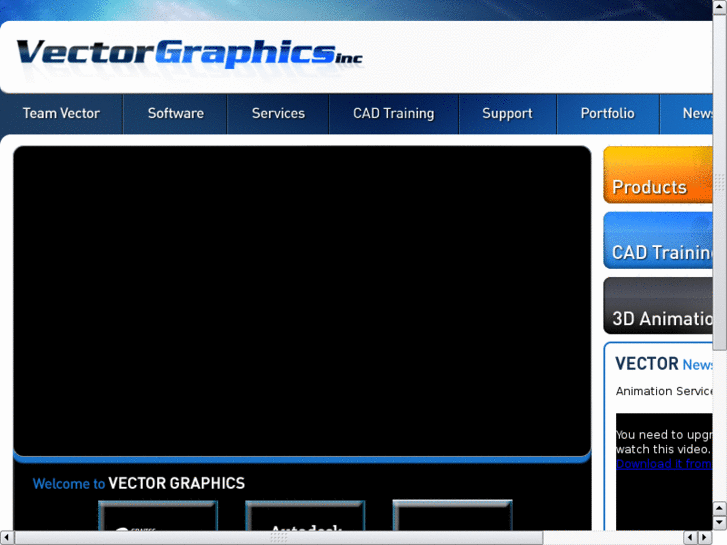
Task: Open the Team Vector menu
Action: click(x=61, y=114)
